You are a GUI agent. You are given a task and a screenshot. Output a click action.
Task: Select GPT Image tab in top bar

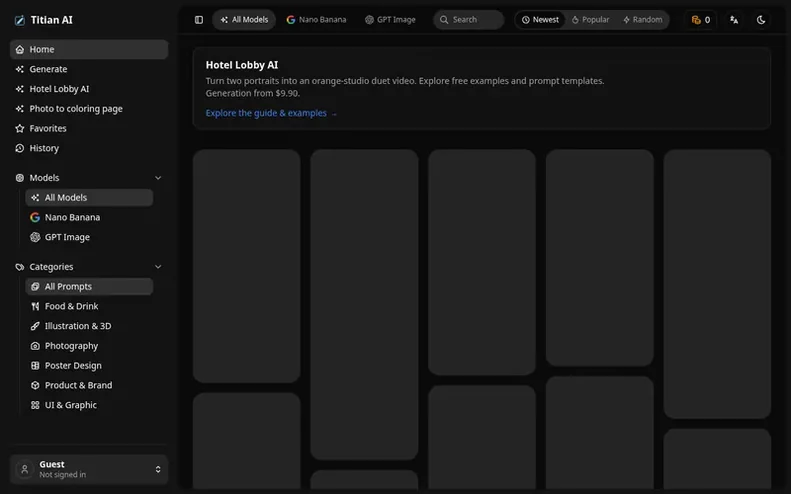390,20
